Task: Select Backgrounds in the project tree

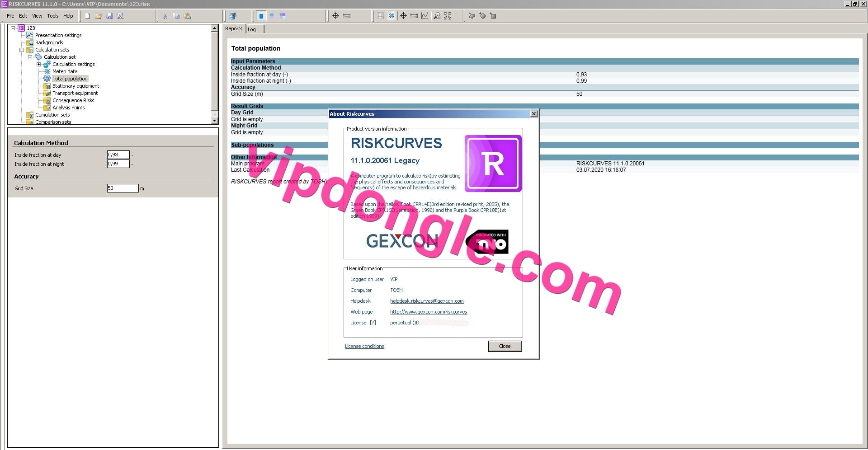Action: (x=49, y=42)
